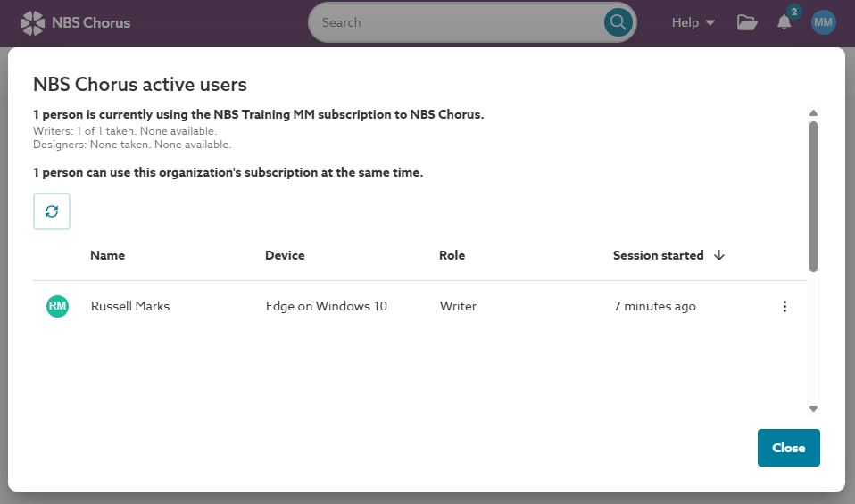Screen dimensions: 855x504
Task: Click the Designers availability text line
Action: (x=132, y=145)
